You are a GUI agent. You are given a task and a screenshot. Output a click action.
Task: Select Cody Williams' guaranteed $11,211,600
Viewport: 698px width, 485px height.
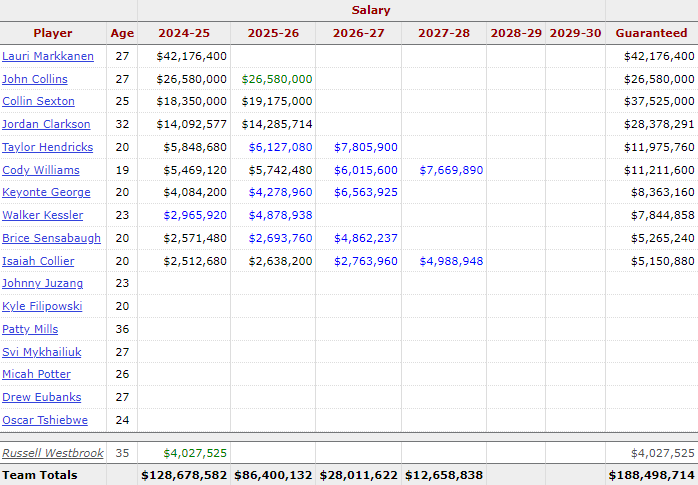pyautogui.click(x=659, y=170)
